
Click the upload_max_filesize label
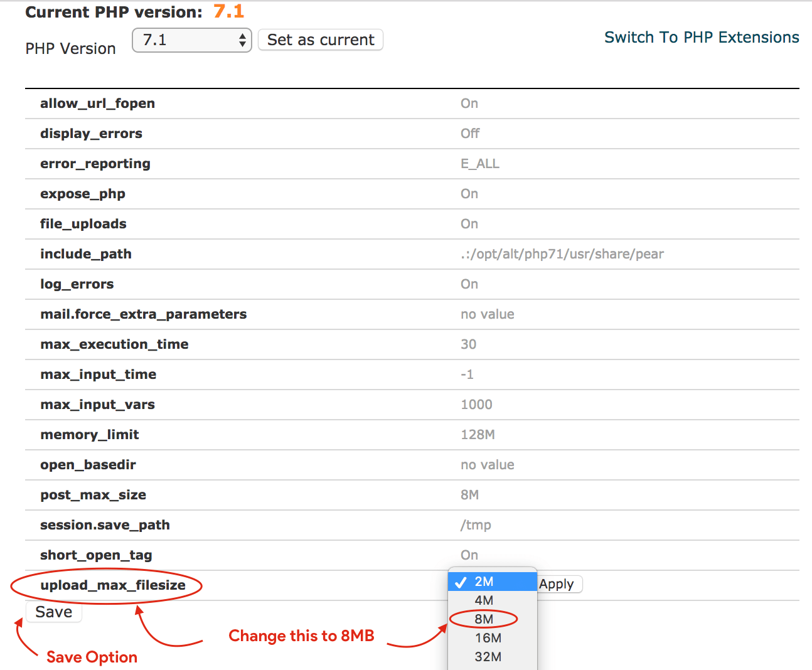click(x=113, y=585)
